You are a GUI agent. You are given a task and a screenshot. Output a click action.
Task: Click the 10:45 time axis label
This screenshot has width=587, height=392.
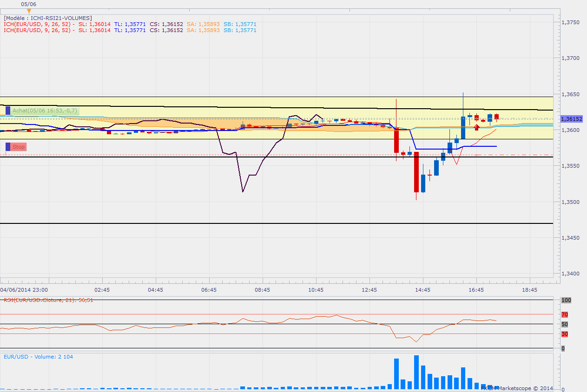click(x=316, y=290)
